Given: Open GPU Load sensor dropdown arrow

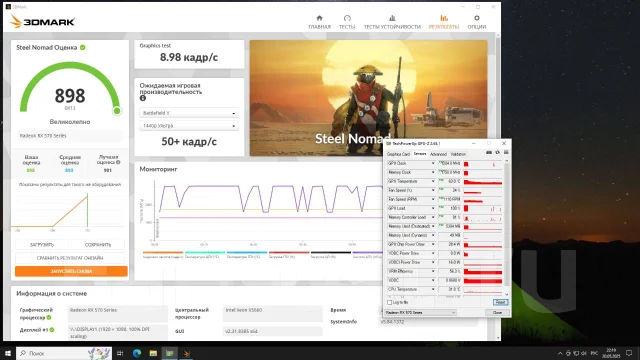Looking at the screenshot, I should [433, 209].
